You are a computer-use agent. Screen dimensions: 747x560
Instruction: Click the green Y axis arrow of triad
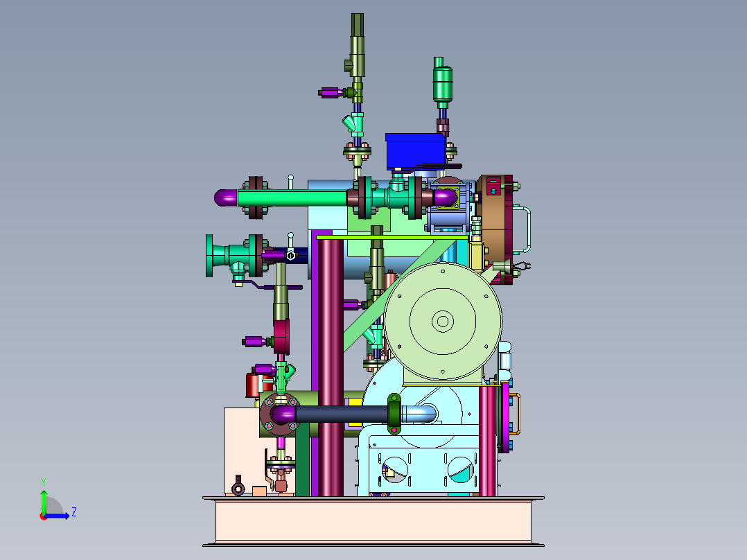[x=44, y=502]
